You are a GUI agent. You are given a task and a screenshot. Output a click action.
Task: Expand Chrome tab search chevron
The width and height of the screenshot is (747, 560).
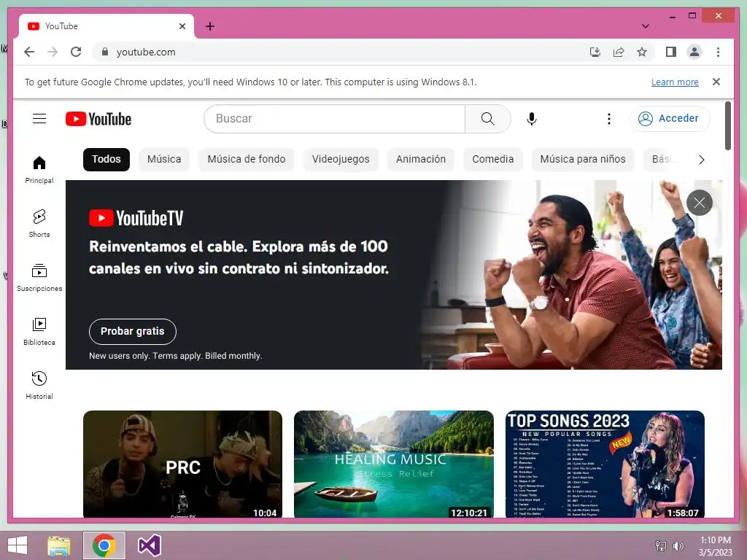coord(646,26)
